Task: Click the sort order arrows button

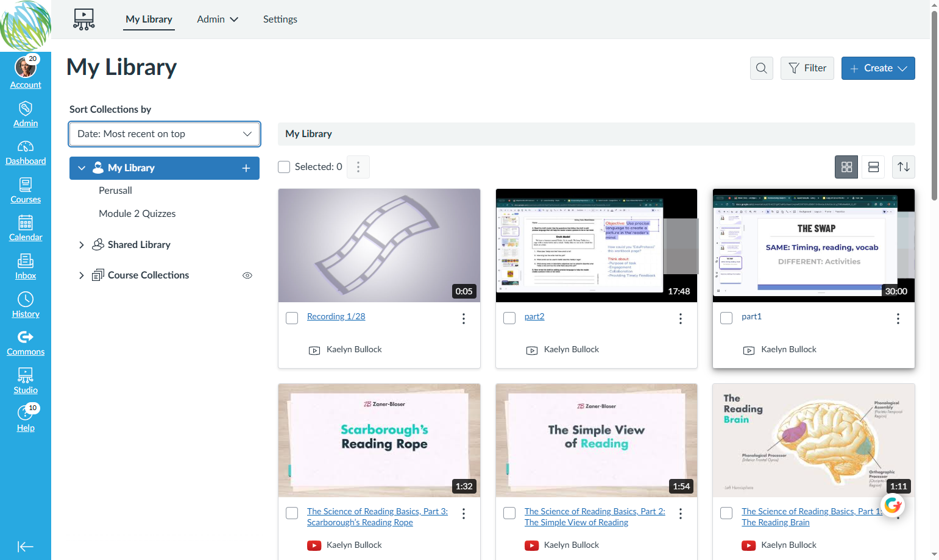Action: [x=904, y=167]
